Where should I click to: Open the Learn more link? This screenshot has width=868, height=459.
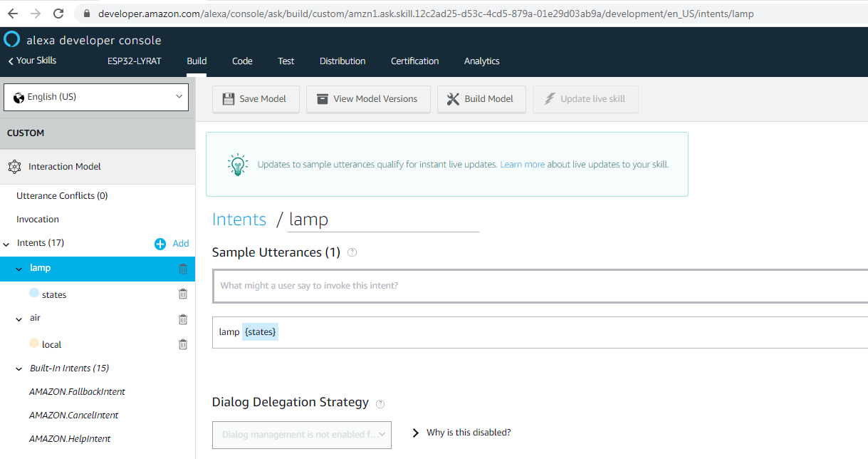(523, 165)
